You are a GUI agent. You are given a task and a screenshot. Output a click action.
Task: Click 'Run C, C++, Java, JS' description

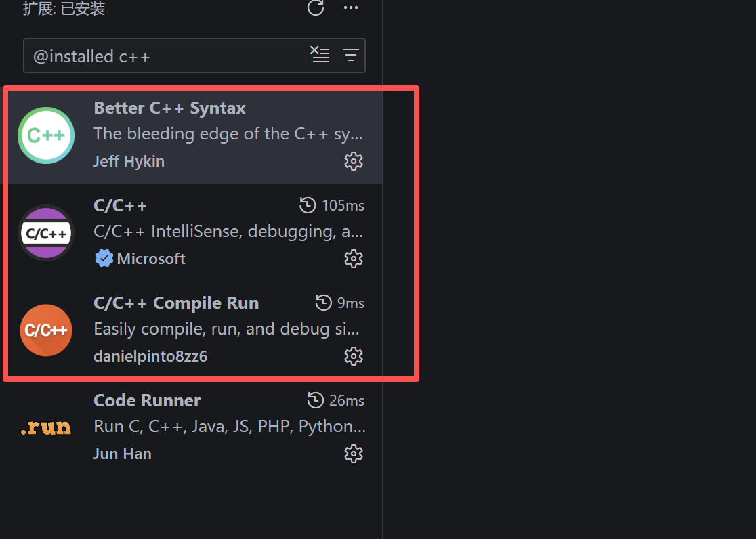230,426
